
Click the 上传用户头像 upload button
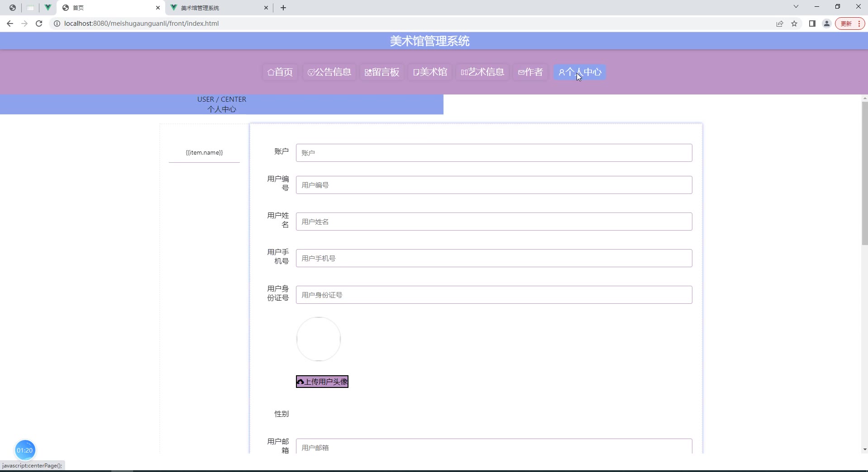(x=322, y=382)
